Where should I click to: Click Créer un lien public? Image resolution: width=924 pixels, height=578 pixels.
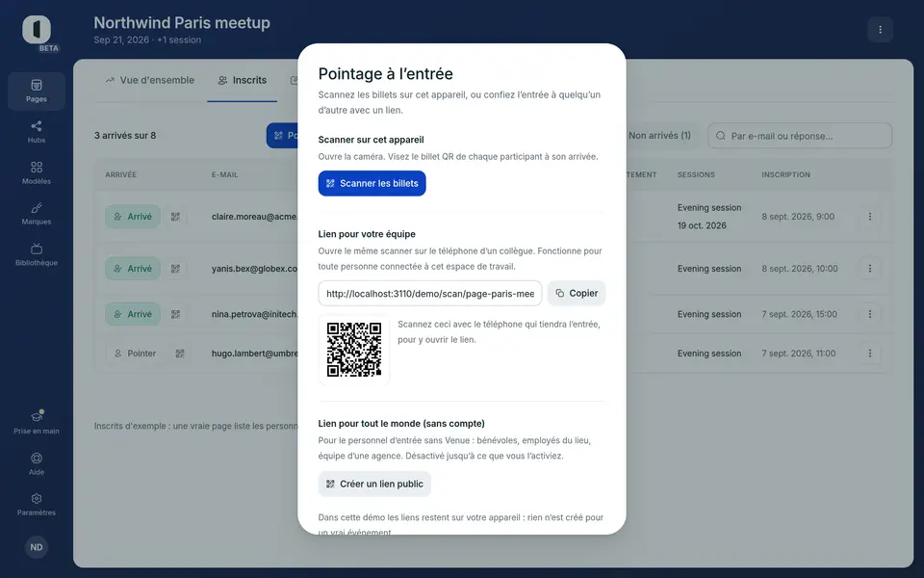374,484
